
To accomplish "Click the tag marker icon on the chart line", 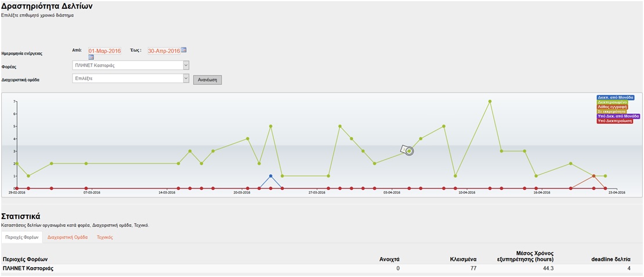I will coord(404,149).
